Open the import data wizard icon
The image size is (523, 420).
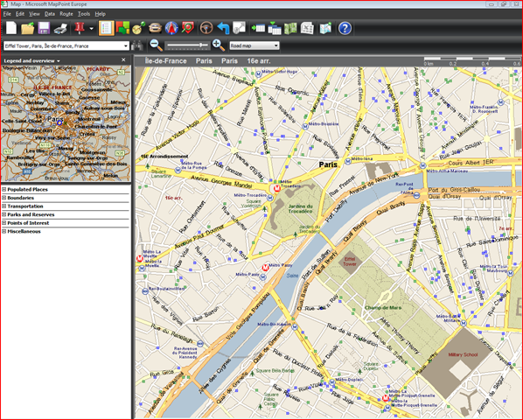258,28
